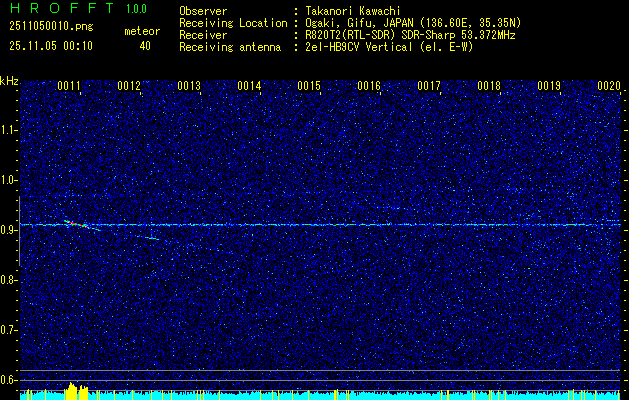The image size is (629, 400).
Task: Click the Receiving Location label
Action: [x=233, y=23]
